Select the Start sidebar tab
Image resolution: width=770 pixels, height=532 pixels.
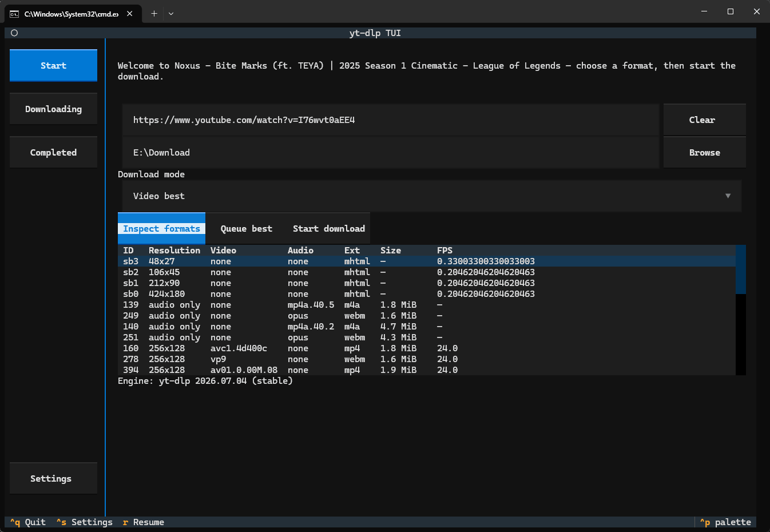pos(53,66)
